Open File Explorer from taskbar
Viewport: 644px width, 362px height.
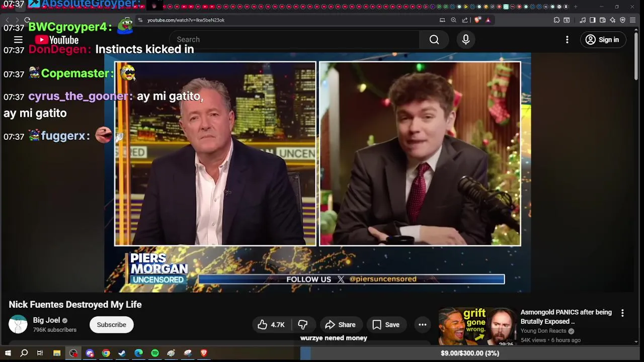point(57,353)
